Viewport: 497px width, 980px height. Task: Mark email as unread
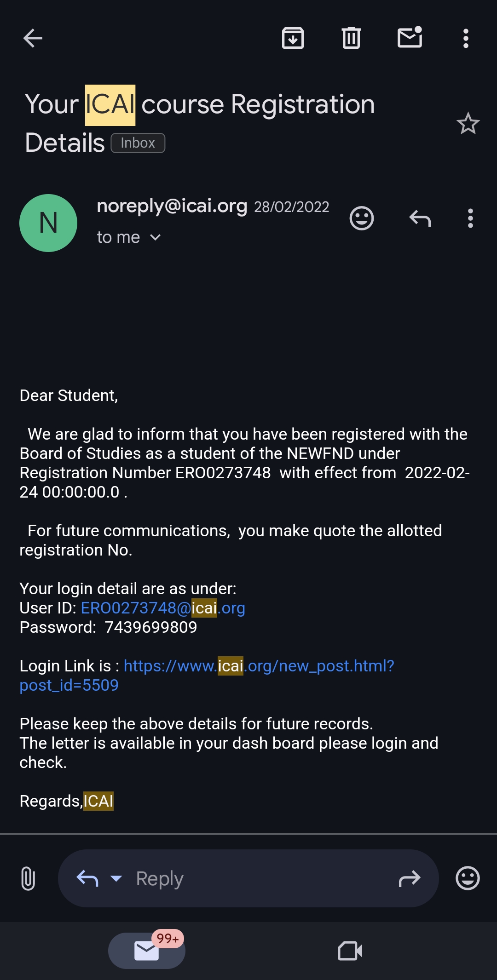[x=410, y=38]
